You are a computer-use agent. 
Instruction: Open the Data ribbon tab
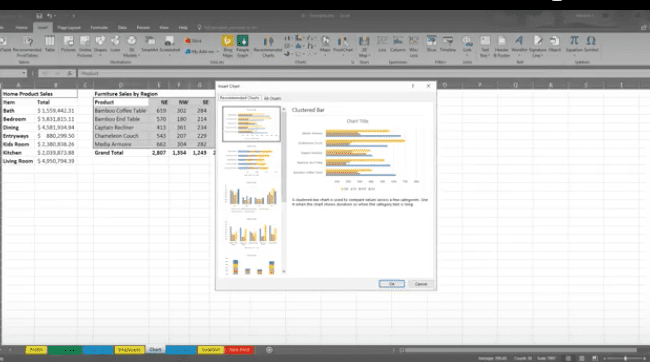click(122, 28)
